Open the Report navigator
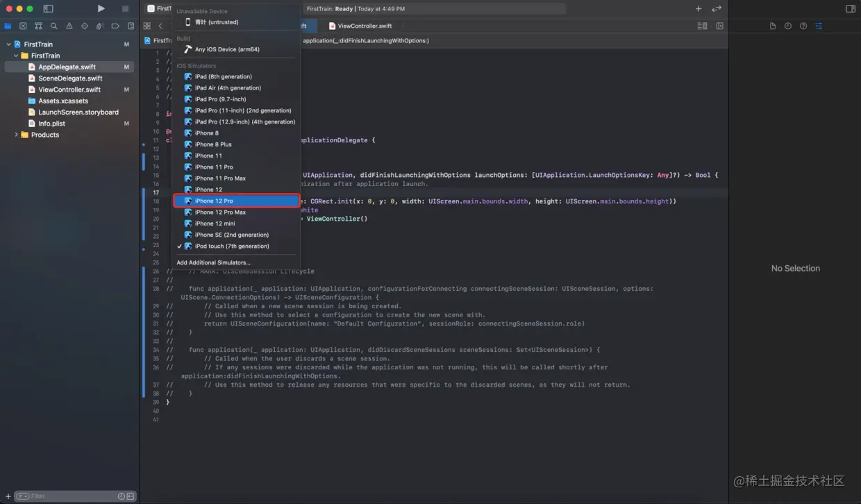The image size is (861, 504). [x=131, y=26]
